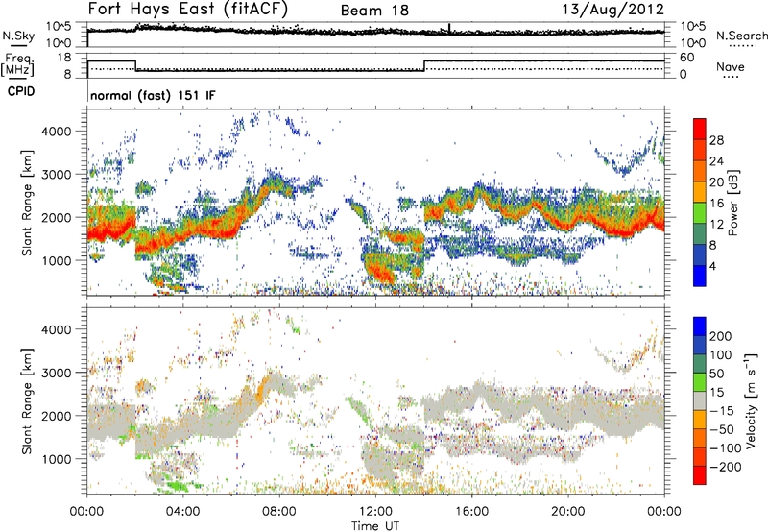Click the 10^5 tick beside N.Search
The image size is (768, 532).
click(693, 27)
